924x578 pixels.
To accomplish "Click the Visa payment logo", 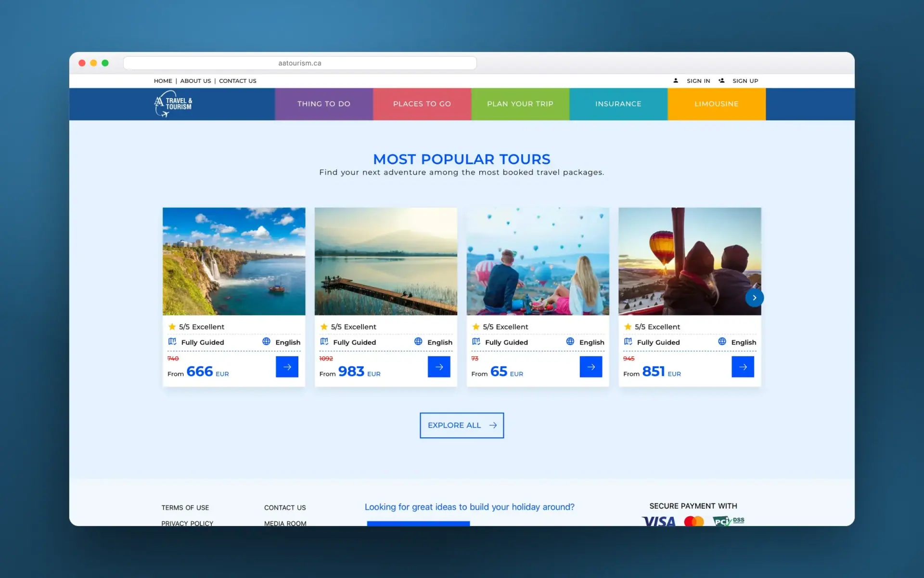I will [659, 521].
